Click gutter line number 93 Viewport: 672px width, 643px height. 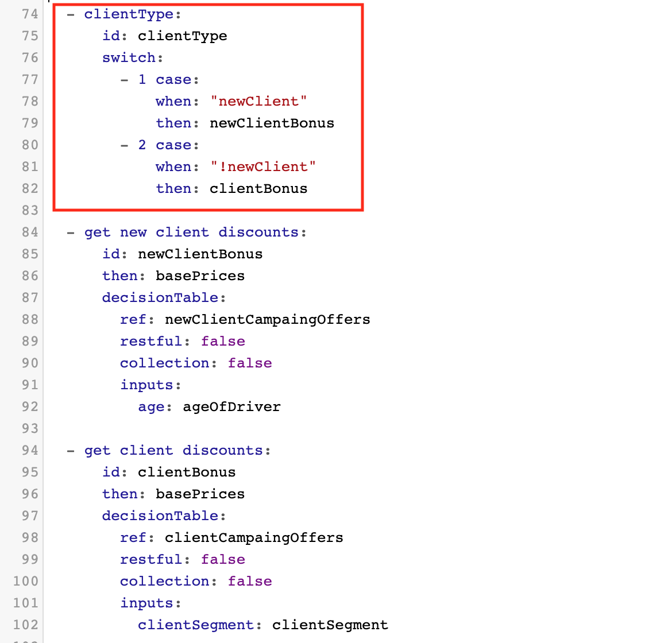(x=30, y=428)
